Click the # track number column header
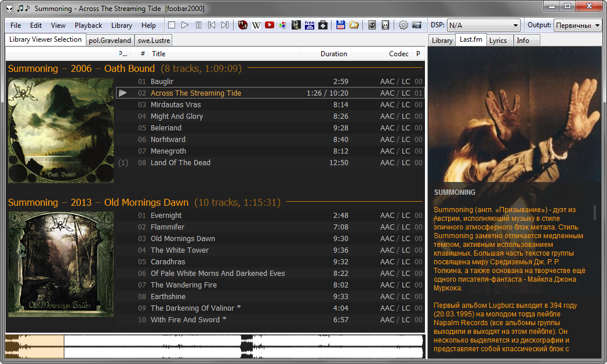This screenshot has height=364, width=607. pos(140,54)
